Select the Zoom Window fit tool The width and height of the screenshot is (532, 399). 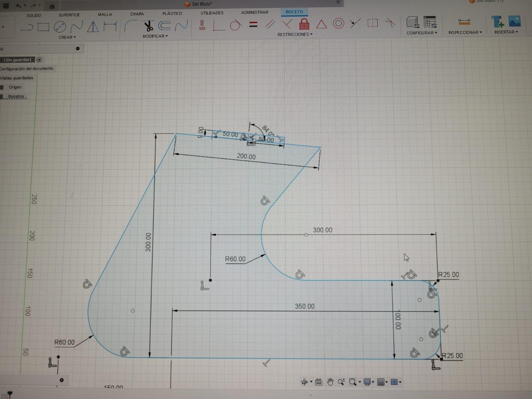[353, 382]
